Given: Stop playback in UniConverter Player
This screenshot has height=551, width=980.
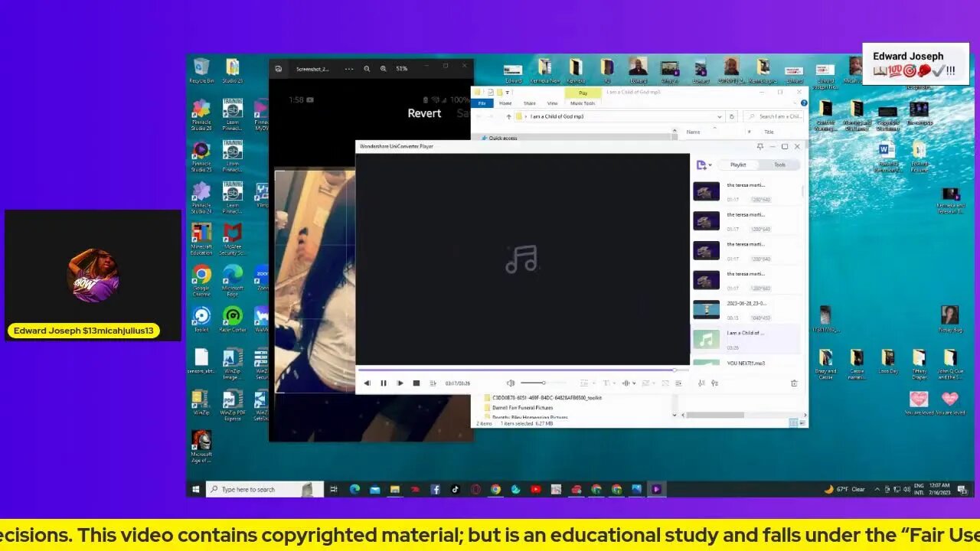Looking at the screenshot, I should (x=416, y=383).
